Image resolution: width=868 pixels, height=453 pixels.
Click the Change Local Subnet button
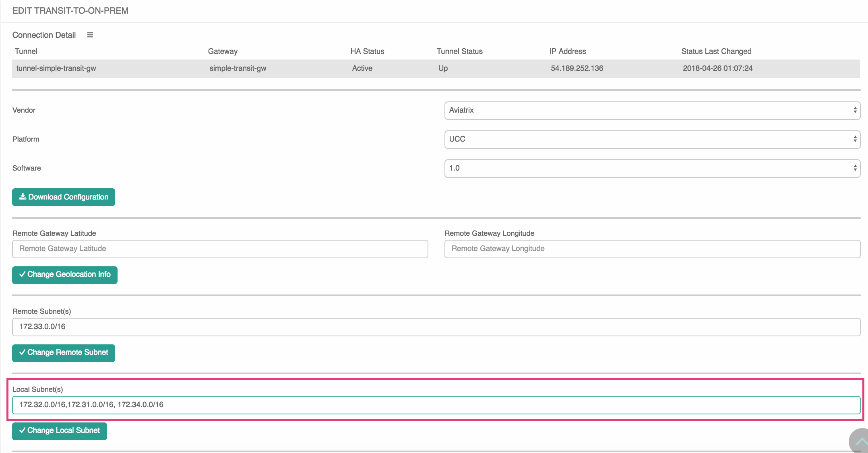[59, 430]
